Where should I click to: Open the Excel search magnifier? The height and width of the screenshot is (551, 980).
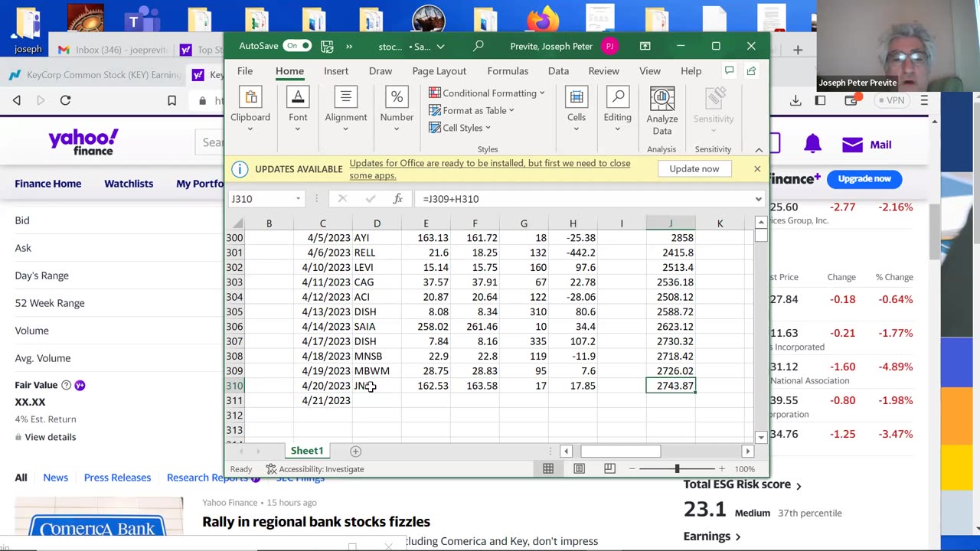[x=479, y=46]
